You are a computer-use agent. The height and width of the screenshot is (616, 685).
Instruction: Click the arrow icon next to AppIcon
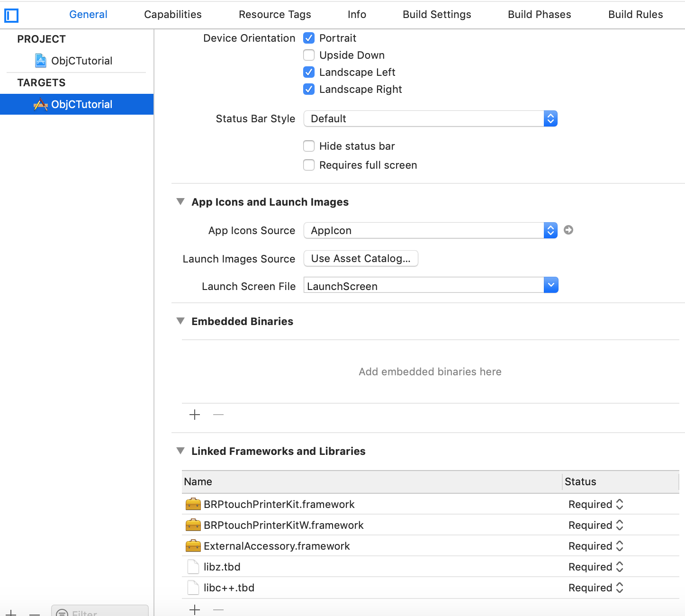tap(568, 230)
